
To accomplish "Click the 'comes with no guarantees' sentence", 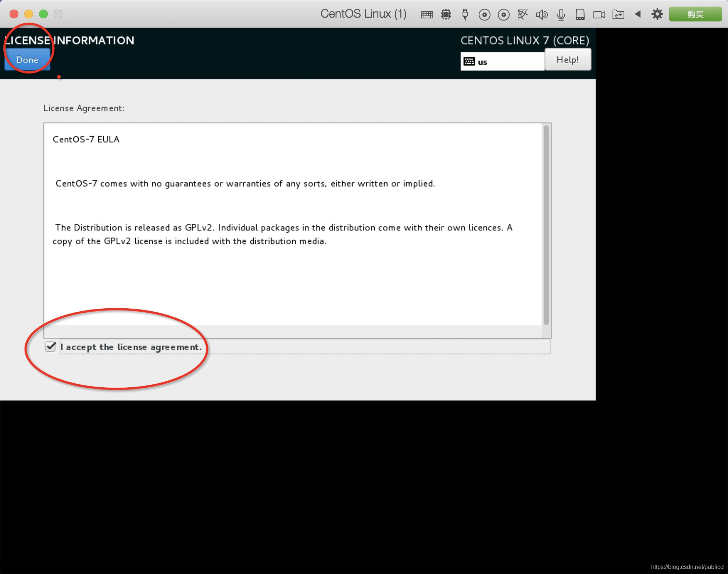I will [x=245, y=184].
